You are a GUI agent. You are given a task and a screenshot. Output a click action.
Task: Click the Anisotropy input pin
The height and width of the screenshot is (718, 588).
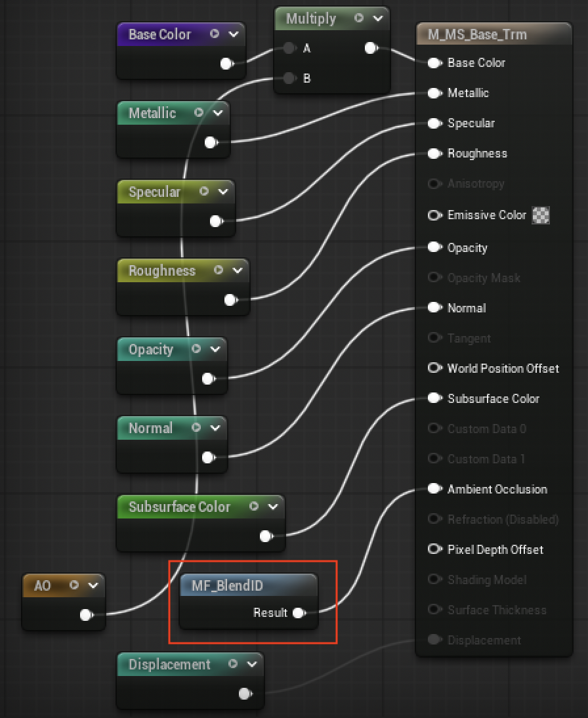tap(434, 184)
